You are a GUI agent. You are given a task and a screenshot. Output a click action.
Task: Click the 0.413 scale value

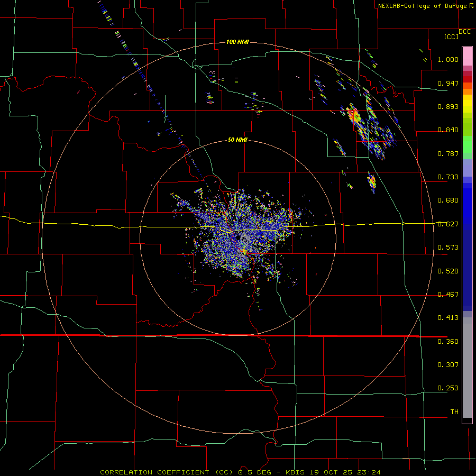tap(448, 318)
